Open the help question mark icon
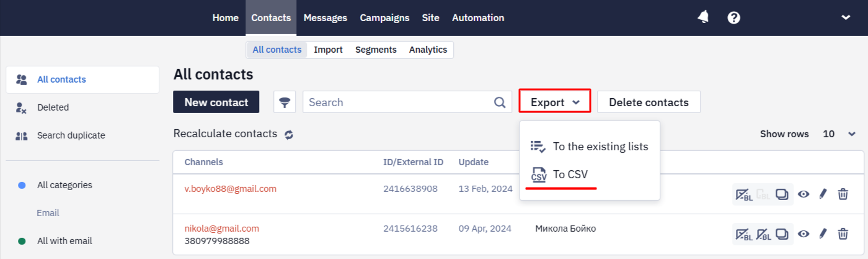Screen dimensions: 868x259 734,17
